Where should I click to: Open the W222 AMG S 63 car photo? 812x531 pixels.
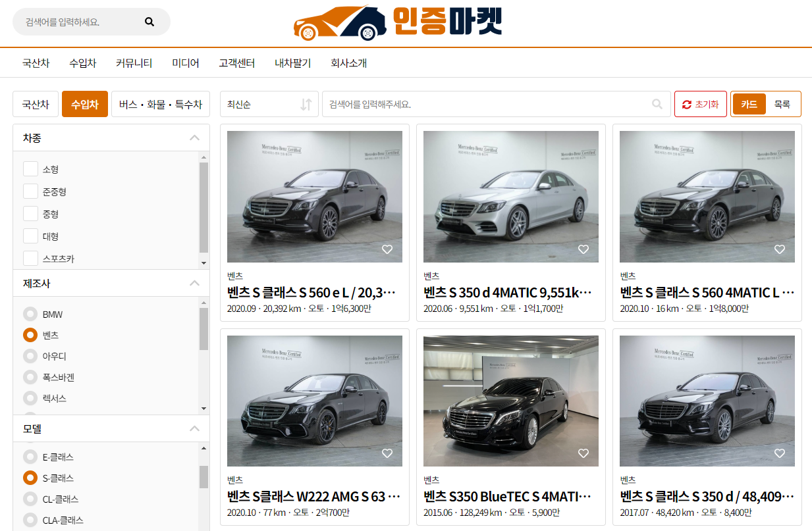tap(315, 401)
